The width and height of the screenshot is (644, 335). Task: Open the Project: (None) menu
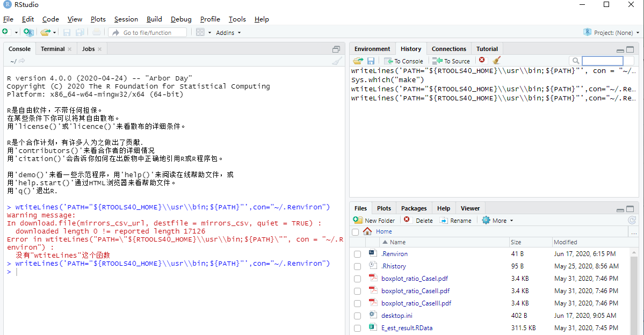[611, 32]
